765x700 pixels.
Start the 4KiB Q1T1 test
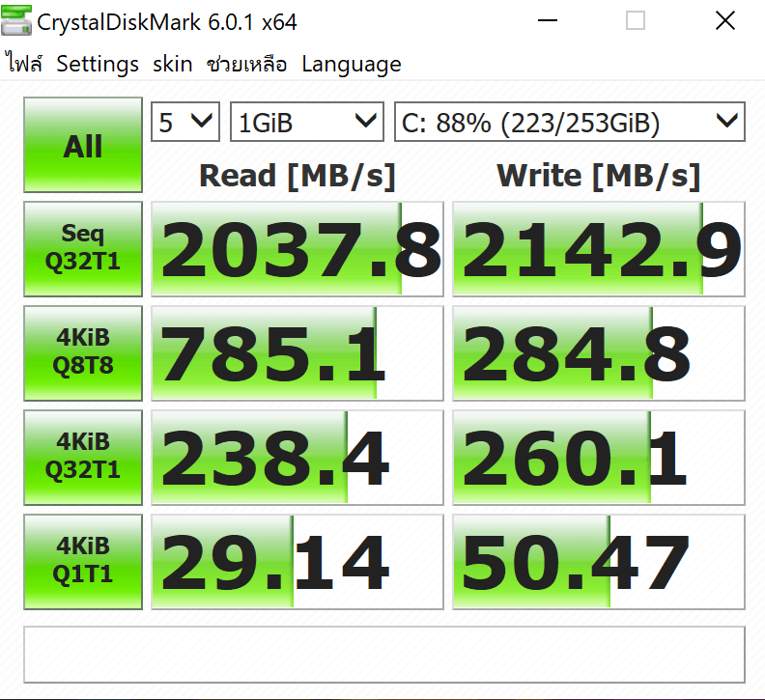[83, 562]
